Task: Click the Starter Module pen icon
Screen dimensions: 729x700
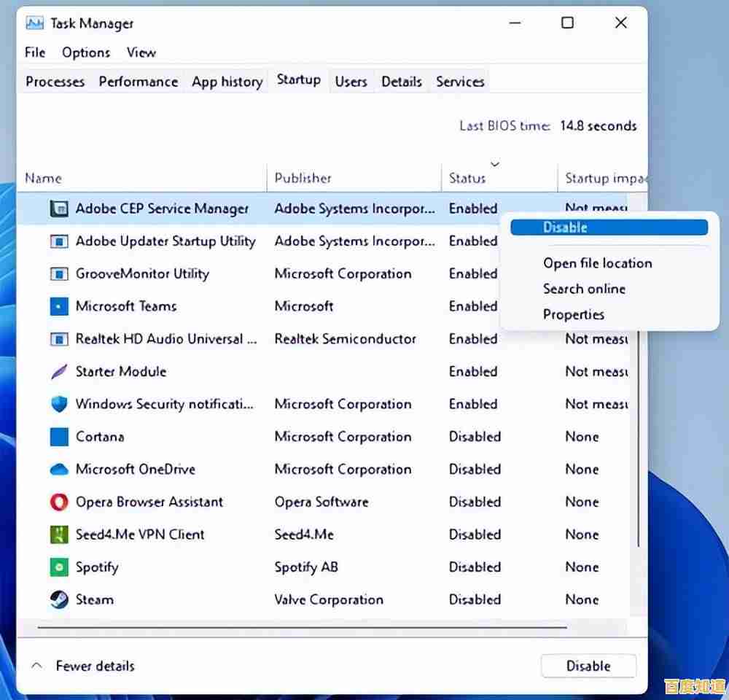Action: pos(59,372)
